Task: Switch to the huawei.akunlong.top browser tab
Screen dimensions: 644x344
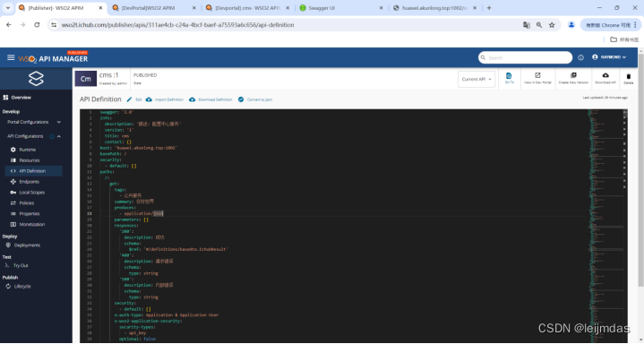Action: [434, 8]
